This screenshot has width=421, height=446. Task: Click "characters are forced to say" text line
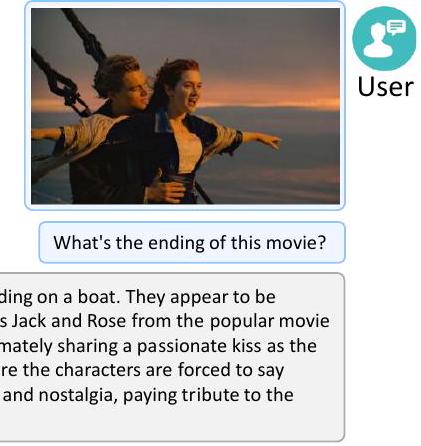(169, 370)
